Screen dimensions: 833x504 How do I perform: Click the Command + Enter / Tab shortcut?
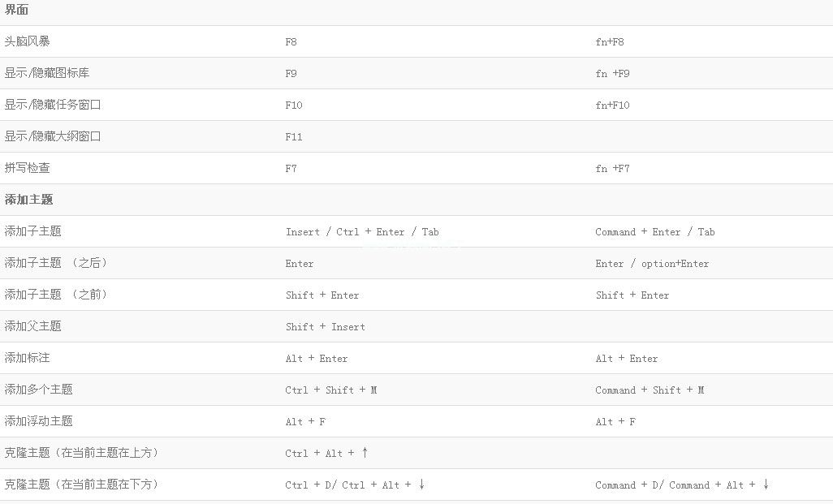pos(654,232)
